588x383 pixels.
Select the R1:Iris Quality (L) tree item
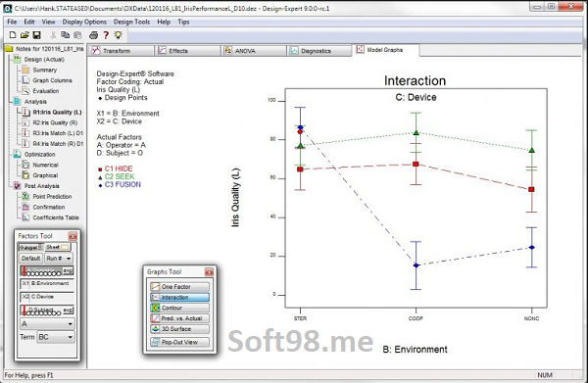pos(57,112)
